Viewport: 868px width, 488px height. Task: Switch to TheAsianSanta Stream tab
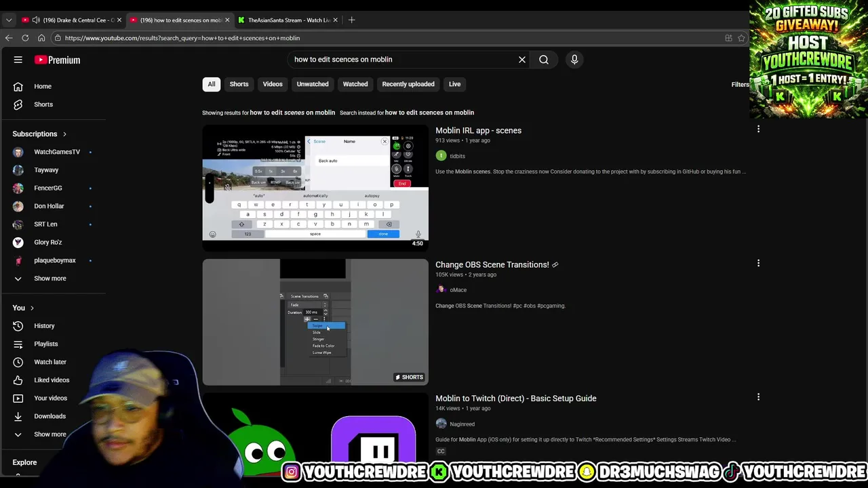tap(288, 20)
